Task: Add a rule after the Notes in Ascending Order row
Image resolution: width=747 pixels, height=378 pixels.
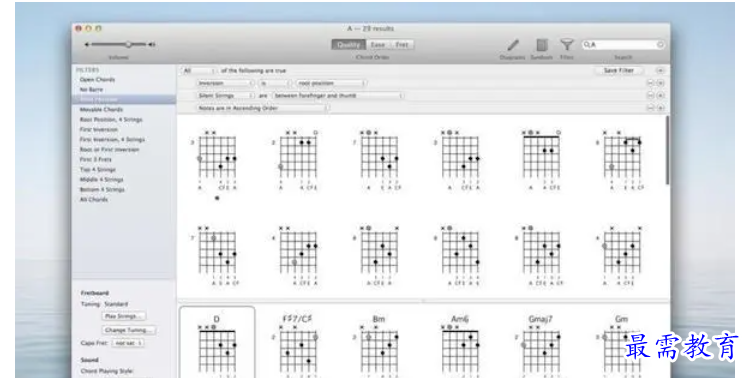Action: click(660, 108)
